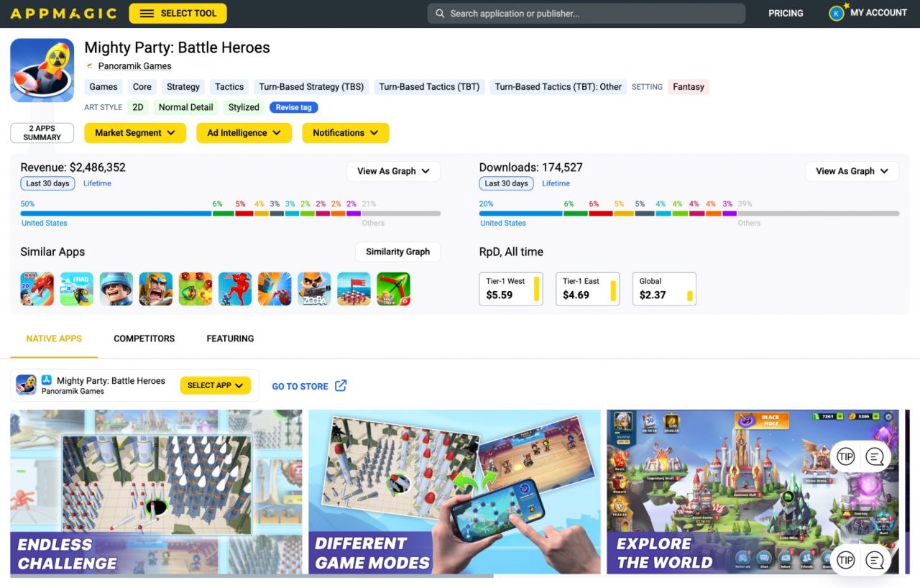Open the green turtle similar app icon

tap(195, 289)
